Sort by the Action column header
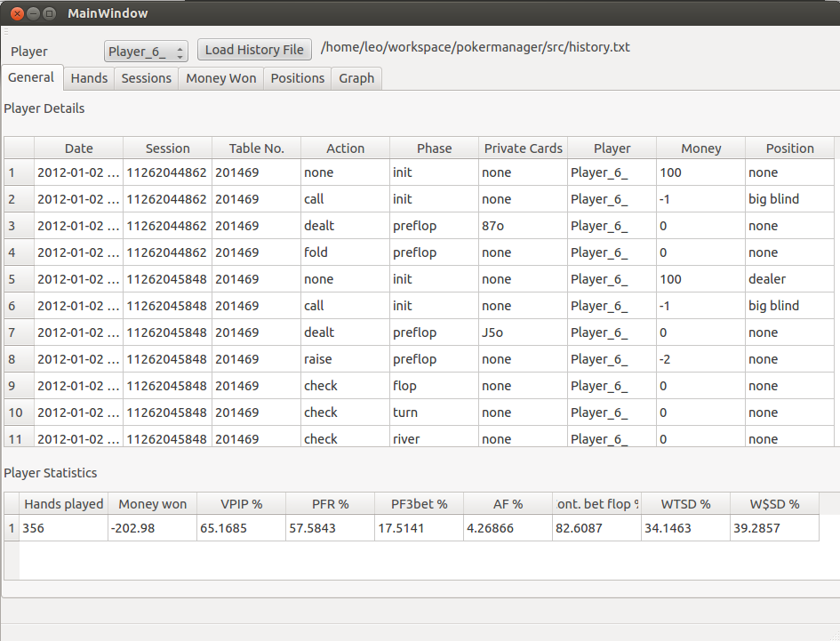Screen dimensions: 840x641 point(346,148)
